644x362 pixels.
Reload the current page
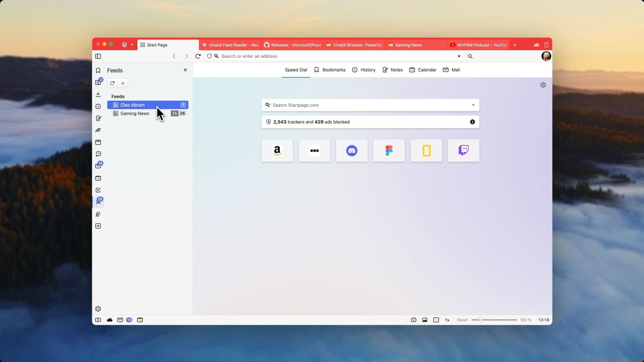198,56
